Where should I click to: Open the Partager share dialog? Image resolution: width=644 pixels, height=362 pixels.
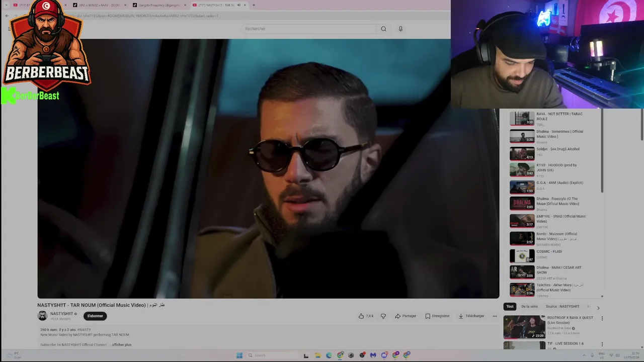tap(406, 316)
